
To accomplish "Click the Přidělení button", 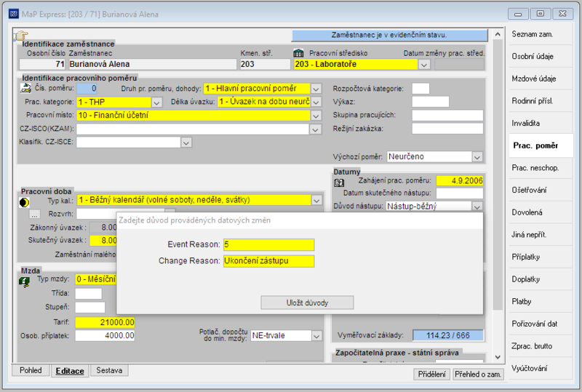I will [431, 374].
